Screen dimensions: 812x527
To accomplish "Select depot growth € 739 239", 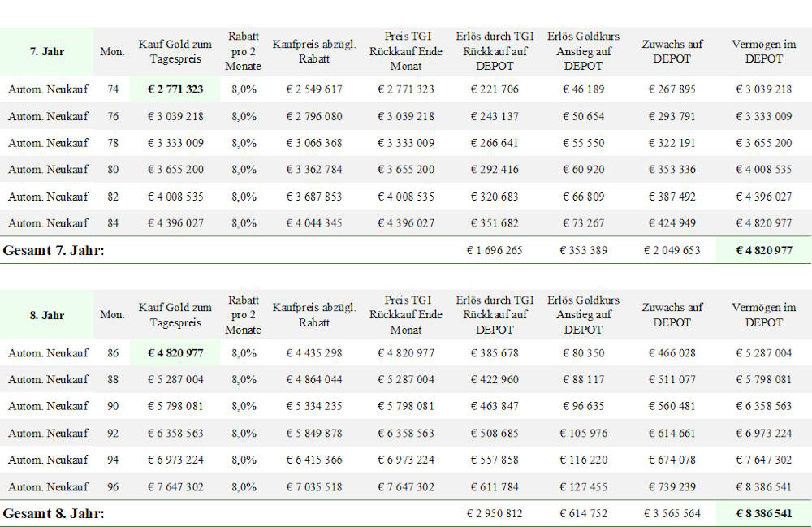I will (x=672, y=486).
